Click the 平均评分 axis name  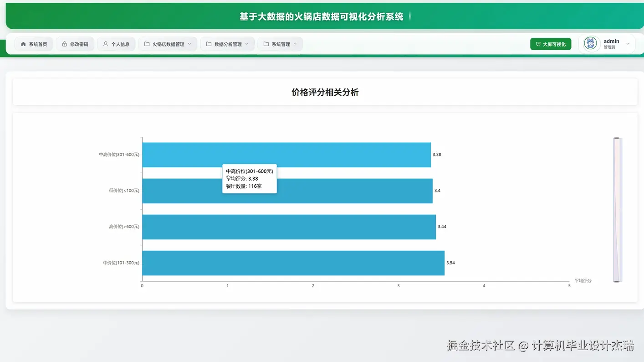tap(583, 281)
